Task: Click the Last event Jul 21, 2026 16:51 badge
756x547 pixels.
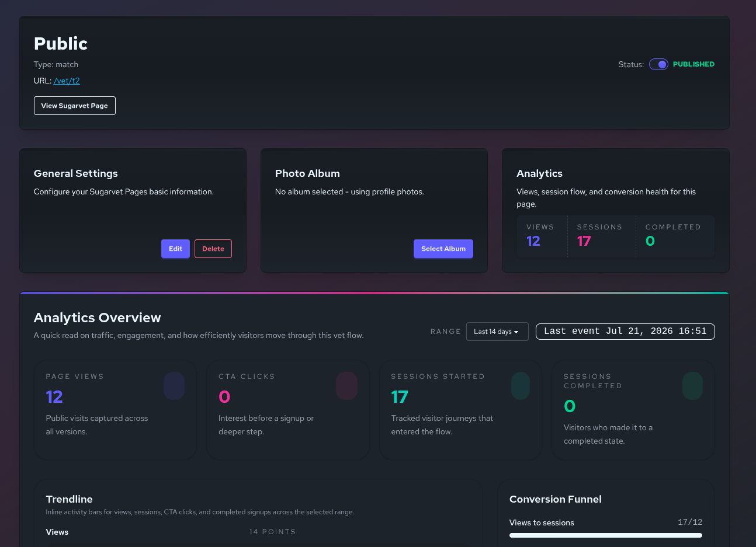Action: [x=625, y=332]
